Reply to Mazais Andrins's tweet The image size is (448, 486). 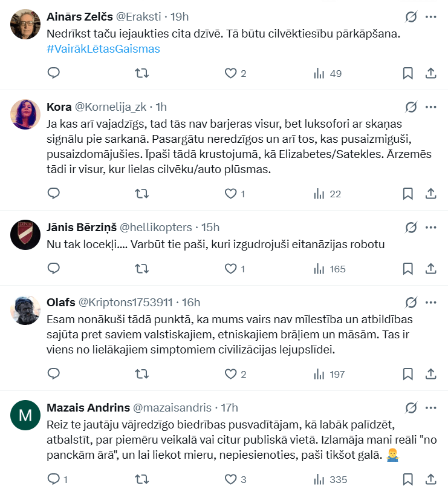(x=54, y=479)
